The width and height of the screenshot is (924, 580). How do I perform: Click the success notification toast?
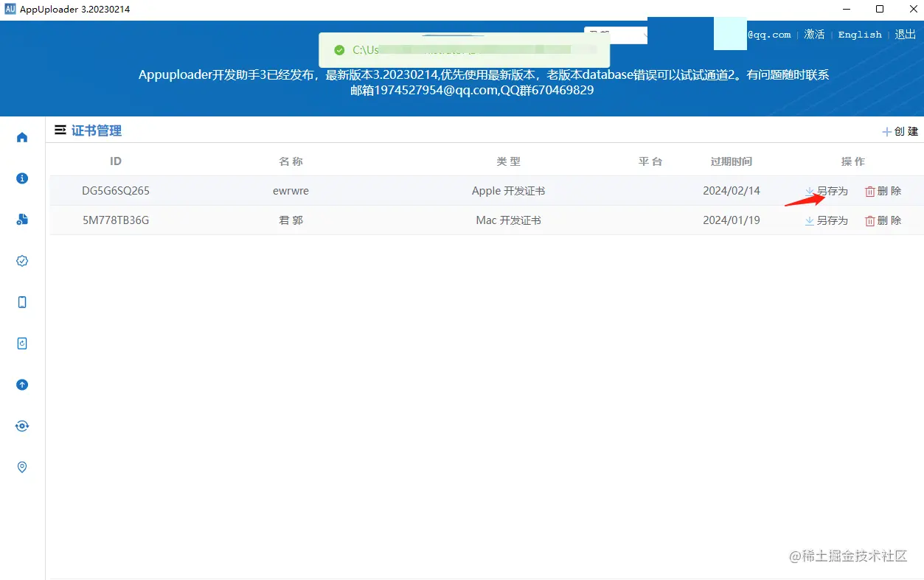click(465, 50)
